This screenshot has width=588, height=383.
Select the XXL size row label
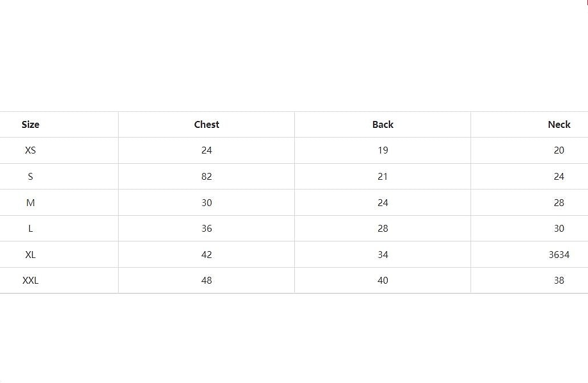click(30, 280)
